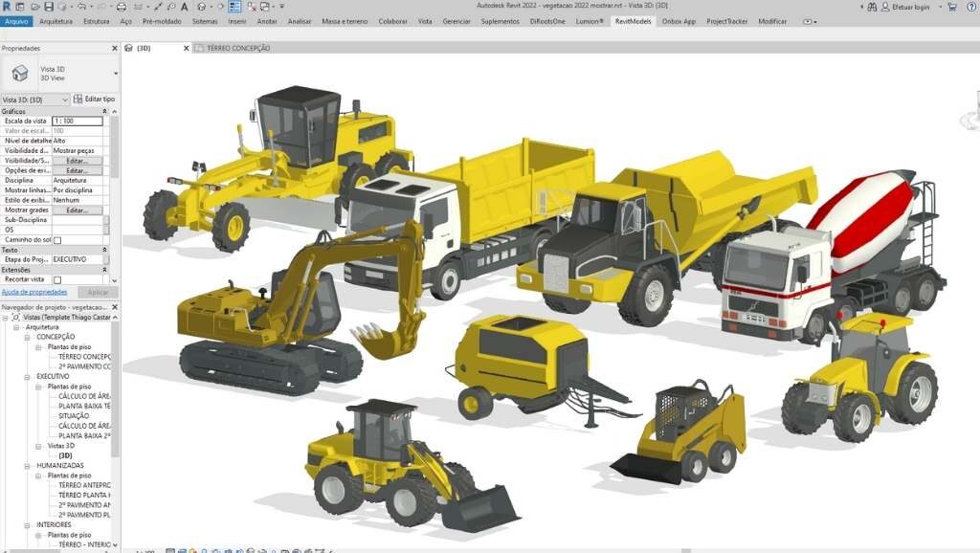Screen dimensions: 980x553
Task: Enable the Caminho do sol checkbox
Action: tap(57, 240)
